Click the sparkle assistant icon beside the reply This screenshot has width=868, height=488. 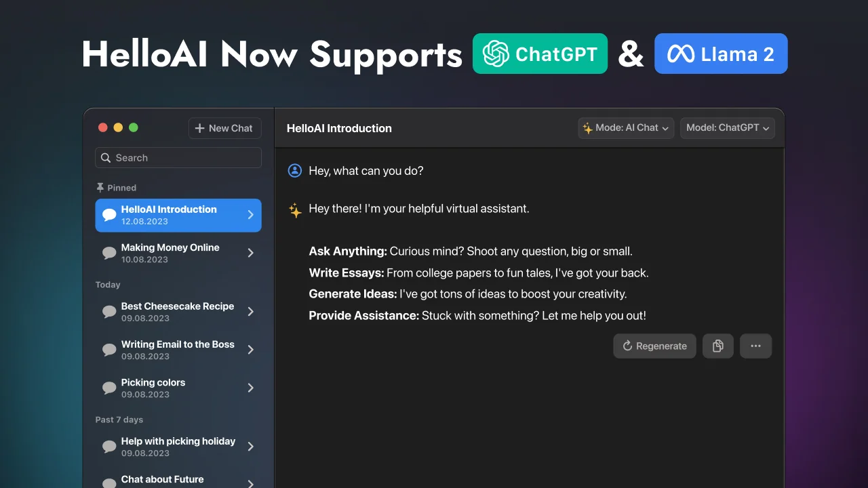click(295, 210)
